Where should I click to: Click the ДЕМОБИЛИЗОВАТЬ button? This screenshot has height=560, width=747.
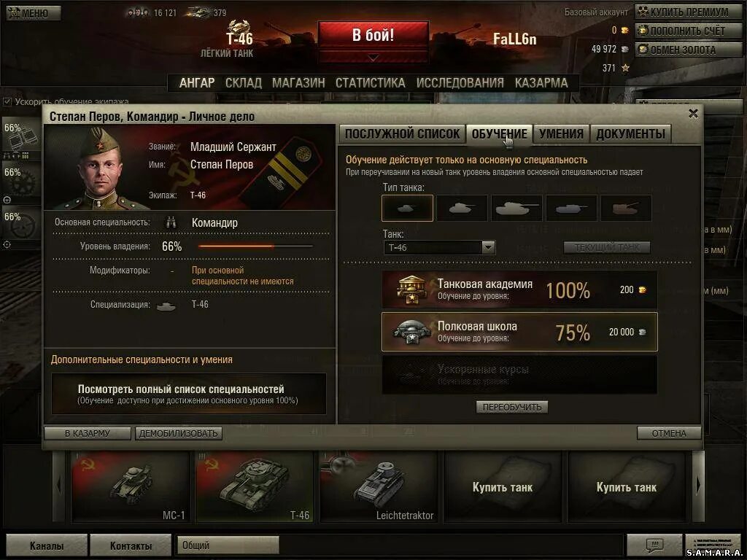[179, 433]
